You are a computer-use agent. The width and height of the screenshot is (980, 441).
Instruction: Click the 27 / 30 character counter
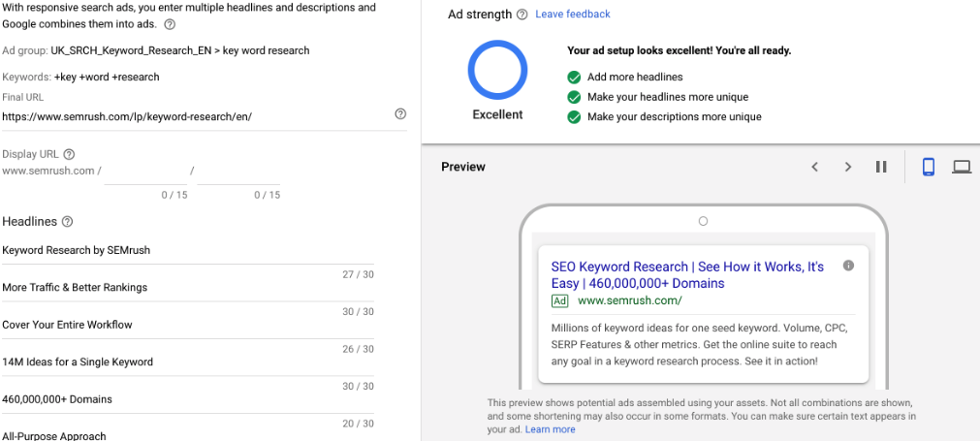coord(358,274)
